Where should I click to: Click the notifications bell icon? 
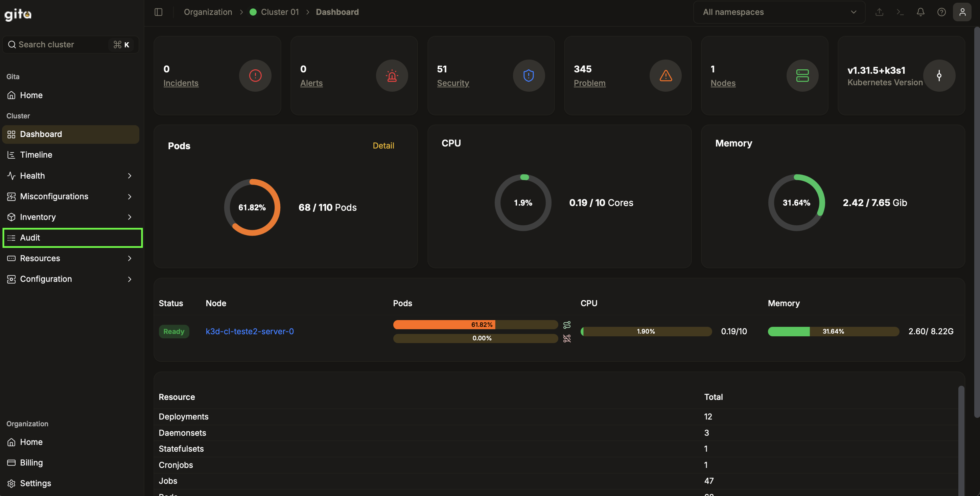pyautogui.click(x=920, y=12)
